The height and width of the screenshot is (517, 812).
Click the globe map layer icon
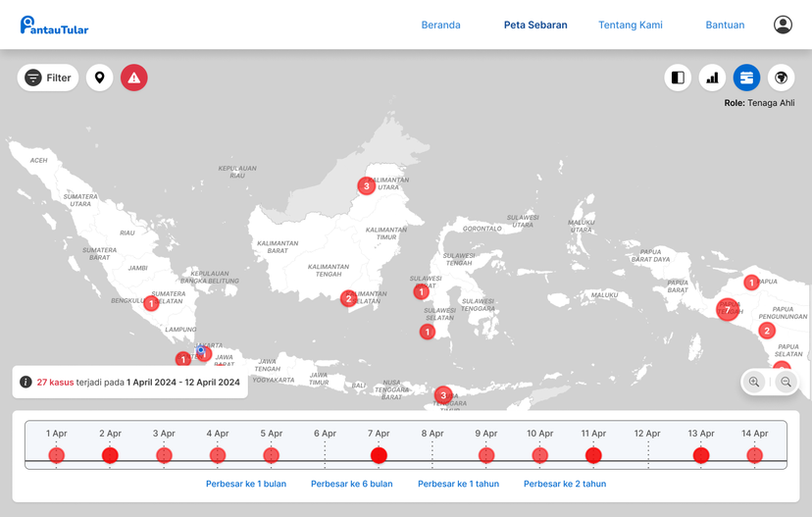coord(781,78)
